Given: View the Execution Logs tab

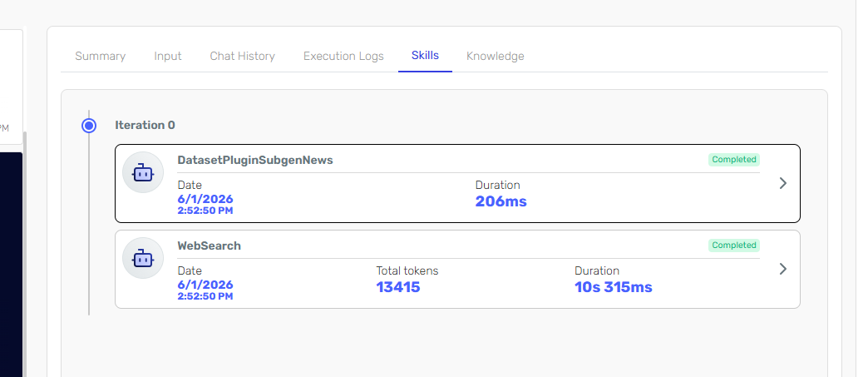Looking at the screenshot, I should click(x=343, y=56).
